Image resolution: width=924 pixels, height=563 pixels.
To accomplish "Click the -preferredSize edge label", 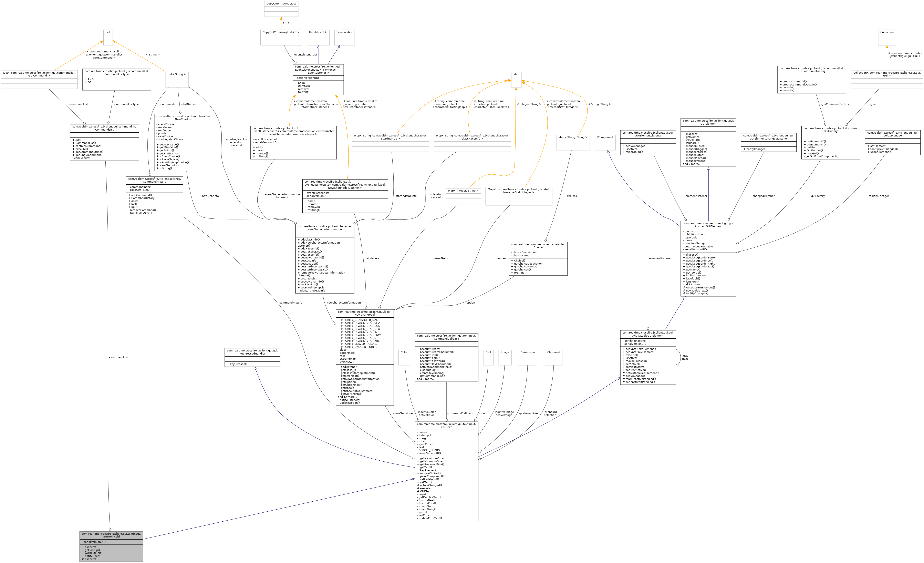I will (x=528, y=413).
